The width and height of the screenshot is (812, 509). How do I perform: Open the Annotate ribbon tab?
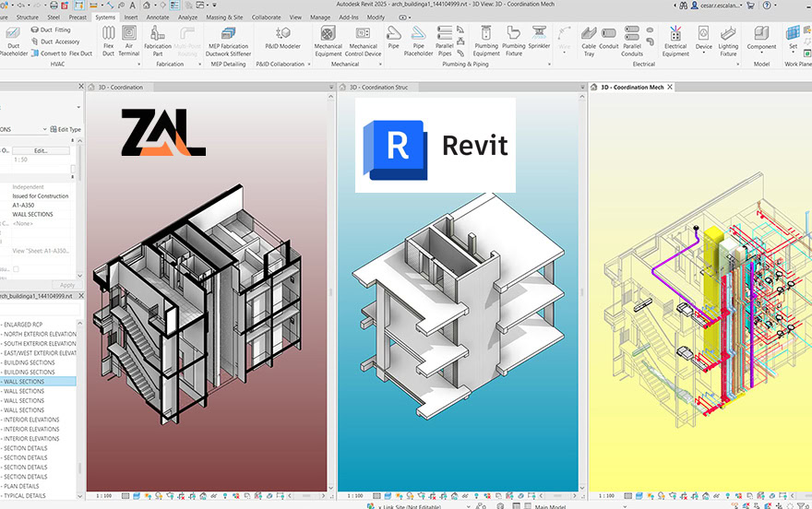[x=158, y=18]
